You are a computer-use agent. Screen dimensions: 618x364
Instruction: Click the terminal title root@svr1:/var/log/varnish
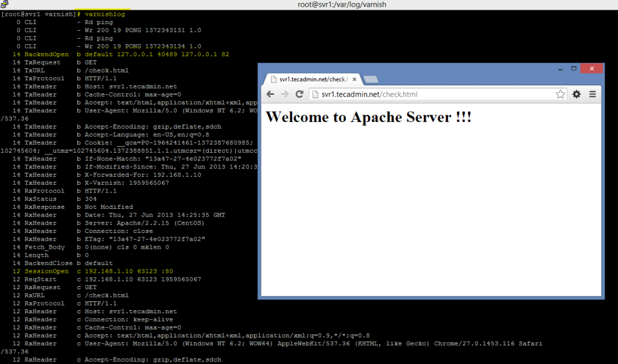[342, 5]
